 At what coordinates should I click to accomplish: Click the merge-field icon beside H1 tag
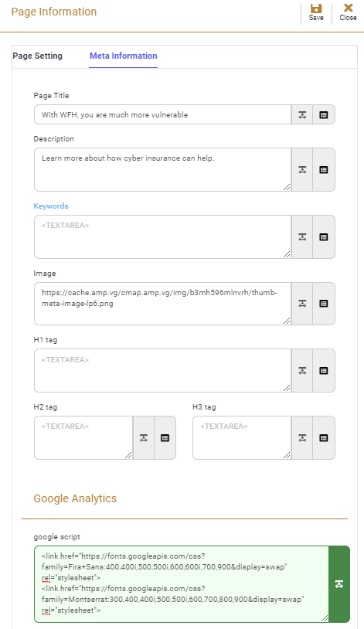(x=302, y=371)
